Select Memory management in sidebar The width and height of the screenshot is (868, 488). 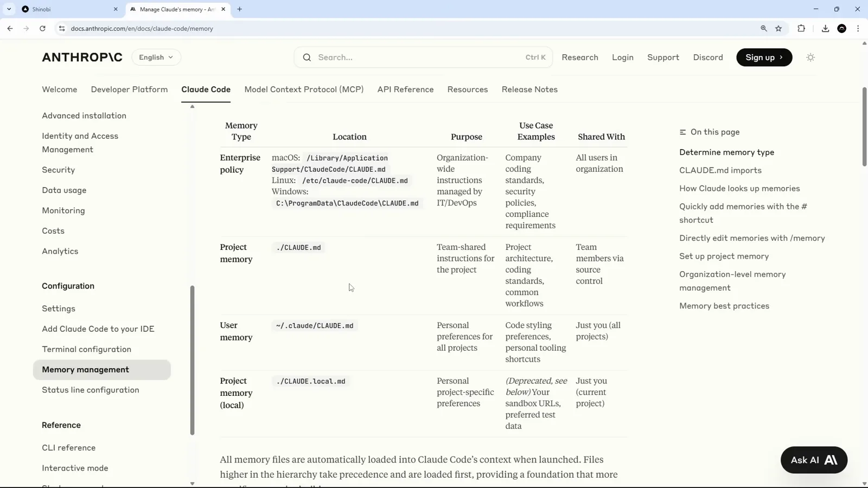102,369
